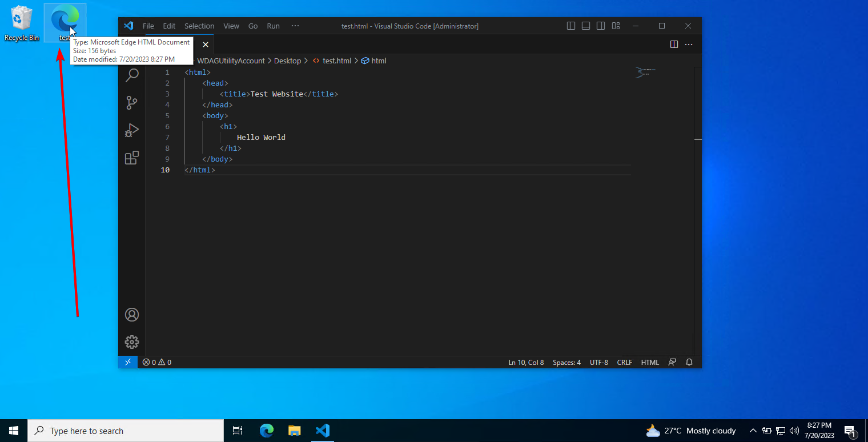Open Run and Debug view

point(132,130)
